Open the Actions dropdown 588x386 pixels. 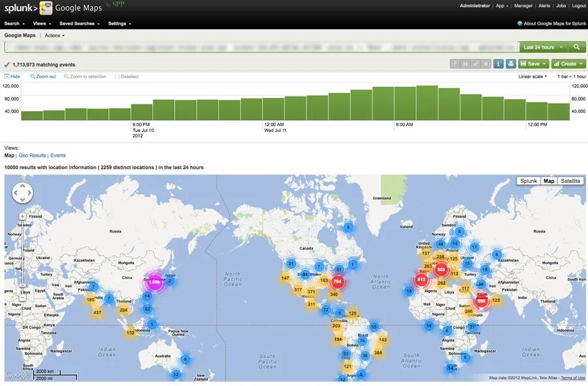tap(55, 36)
